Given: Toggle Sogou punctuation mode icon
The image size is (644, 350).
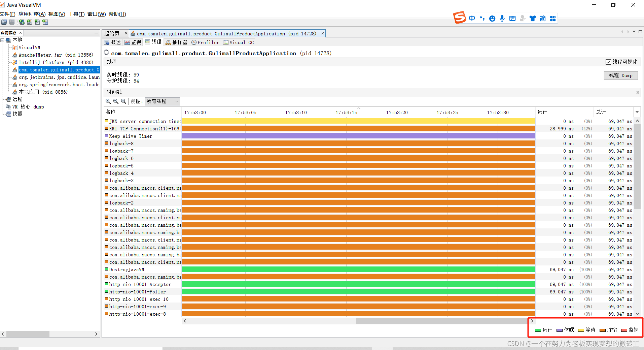Looking at the screenshot, I should pyautogui.click(x=482, y=19).
